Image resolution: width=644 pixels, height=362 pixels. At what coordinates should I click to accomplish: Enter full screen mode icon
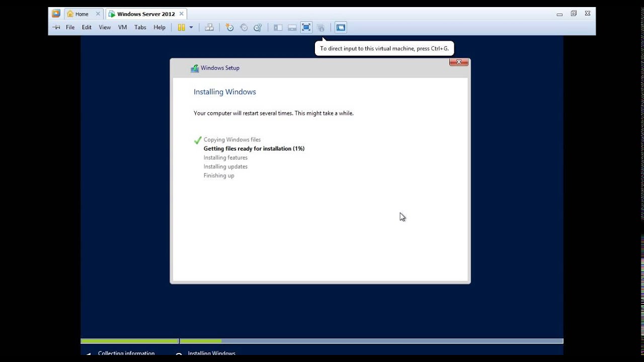[x=306, y=27]
